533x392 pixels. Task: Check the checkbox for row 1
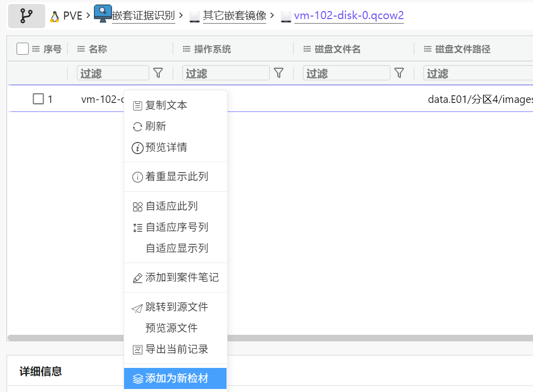point(38,99)
